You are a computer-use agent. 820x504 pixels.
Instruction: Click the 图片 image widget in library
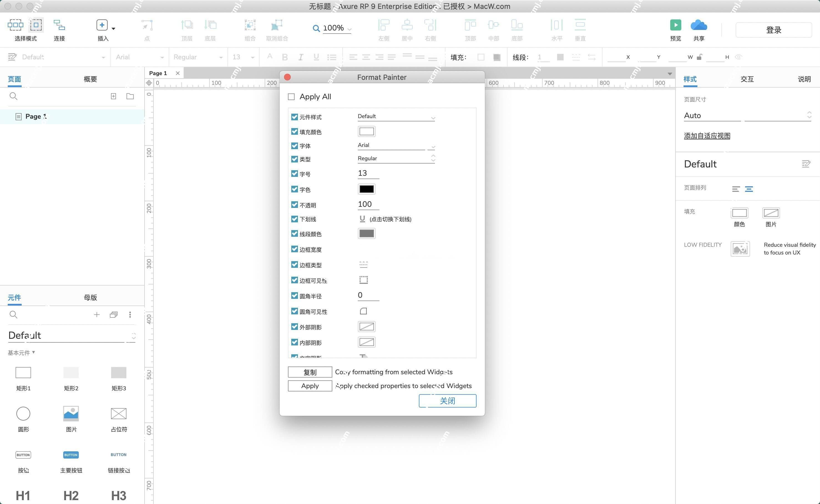pyautogui.click(x=71, y=413)
